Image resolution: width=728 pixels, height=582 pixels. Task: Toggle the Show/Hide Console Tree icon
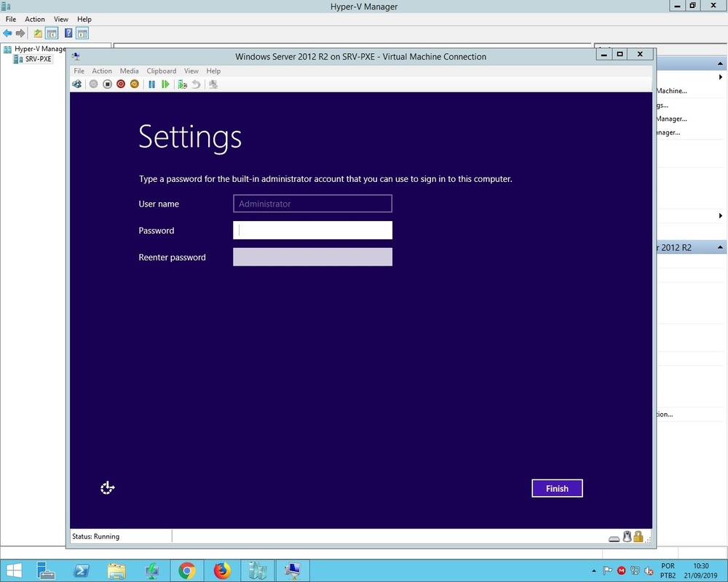click(x=52, y=33)
